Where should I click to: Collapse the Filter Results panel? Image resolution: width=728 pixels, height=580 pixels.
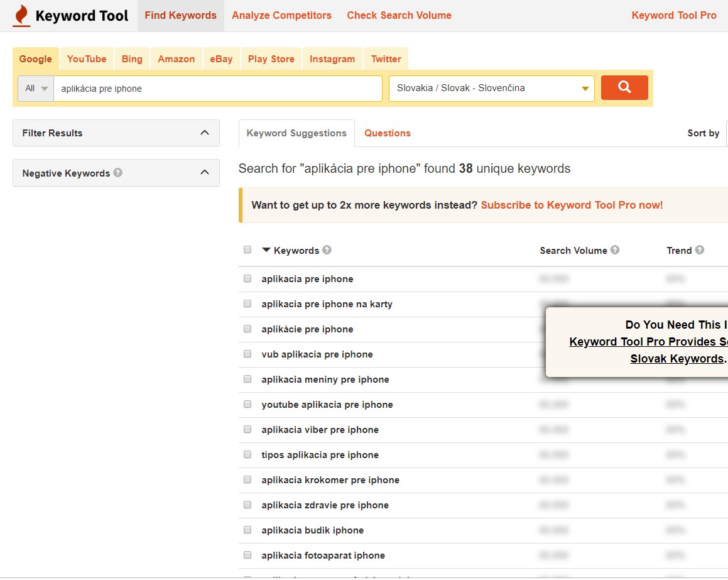pos(204,133)
